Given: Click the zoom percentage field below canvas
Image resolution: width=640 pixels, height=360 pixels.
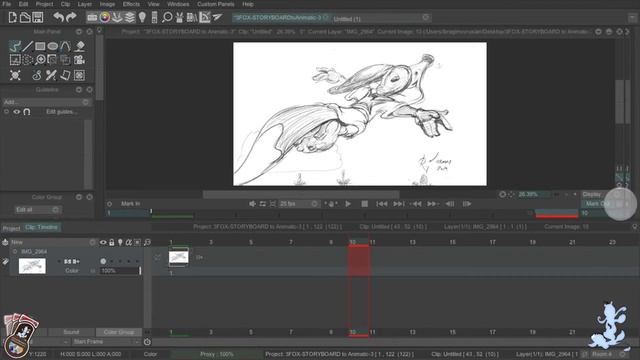Looking at the screenshot, I should (x=534, y=194).
